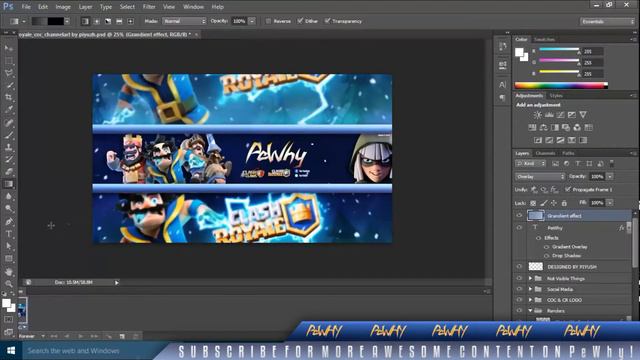The image size is (640, 360).
Task: Add a Levels adjustment
Action: click(x=549, y=115)
